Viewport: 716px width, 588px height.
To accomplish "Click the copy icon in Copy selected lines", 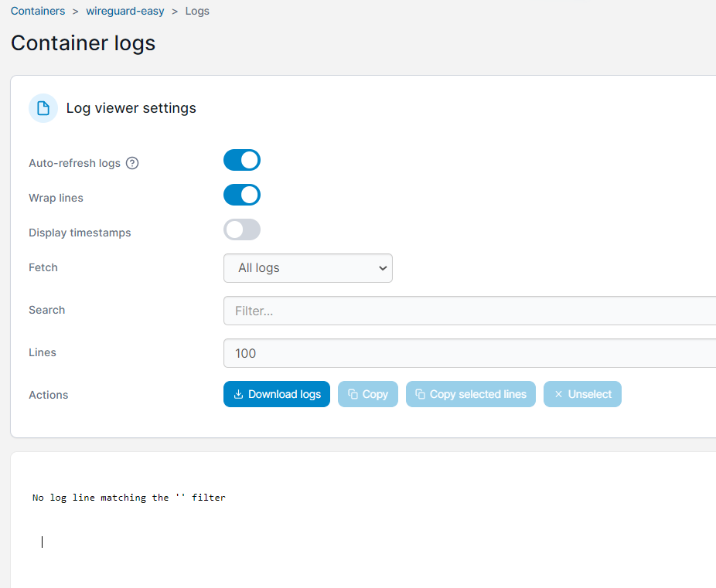I will (x=420, y=394).
